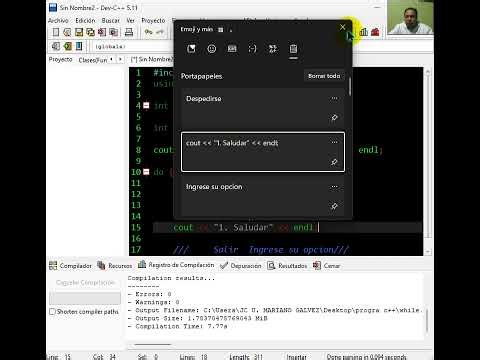Click the blue bookmark icon in the second toolbar row
This screenshot has height=360, width=480.
[79, 46]
